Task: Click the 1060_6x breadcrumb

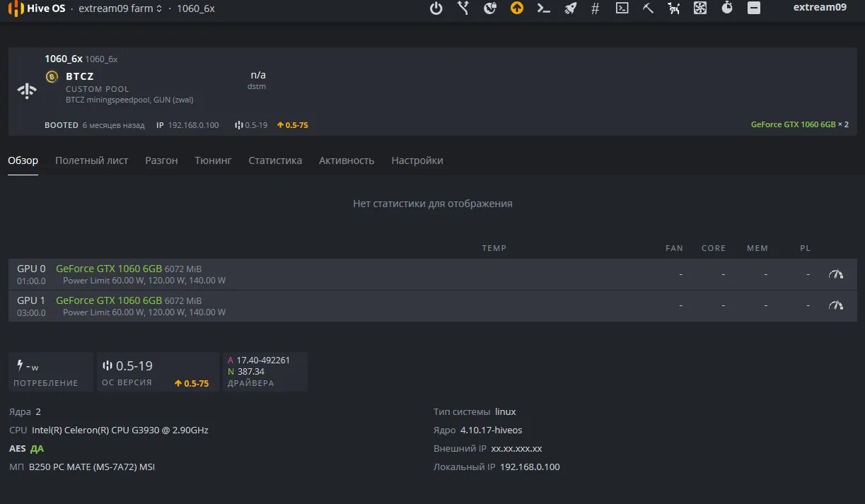Action: click(x=195, y=8)
